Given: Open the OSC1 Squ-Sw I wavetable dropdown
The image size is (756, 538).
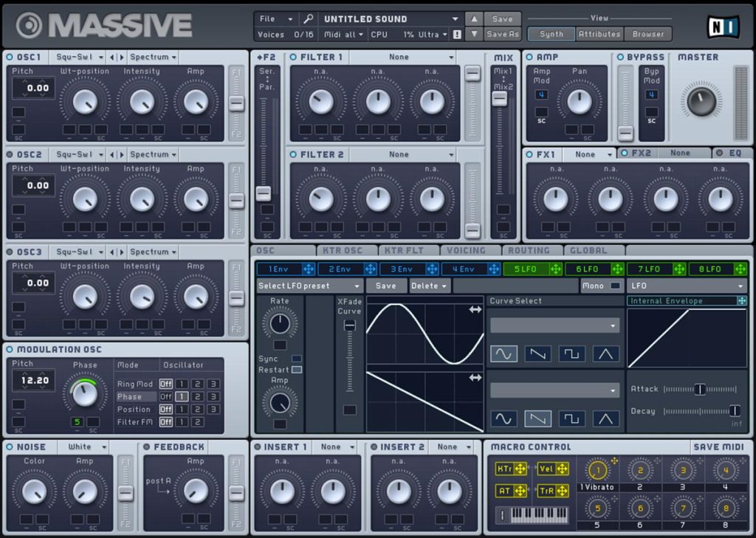Looking at the screenshot, I should pos(80,57).
